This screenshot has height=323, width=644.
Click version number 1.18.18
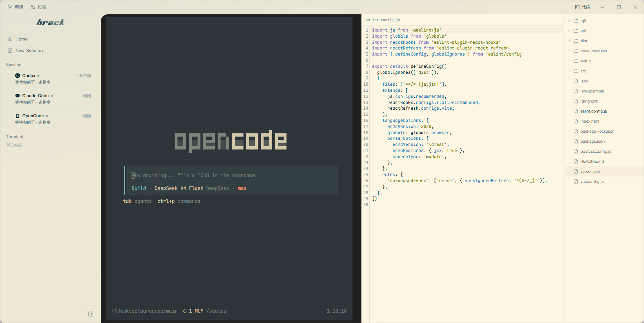337,311
